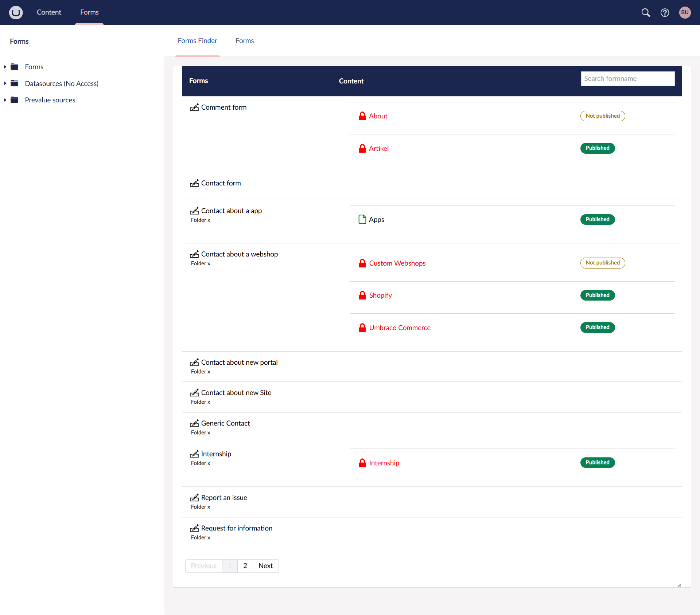
Task: Click page 2 pagination button
Action: 245,566
